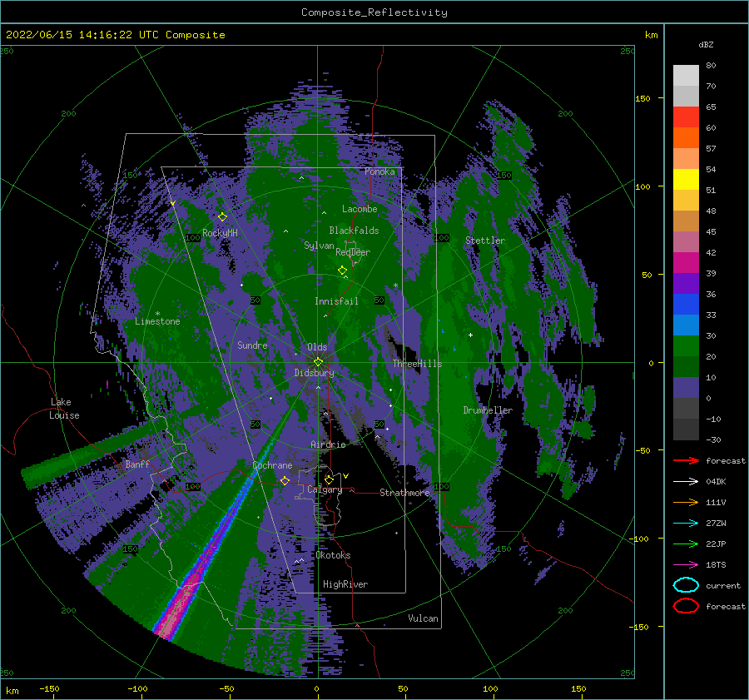Click the yellow marker below Cochrane
749x700 pixels.
coord(285,480)
